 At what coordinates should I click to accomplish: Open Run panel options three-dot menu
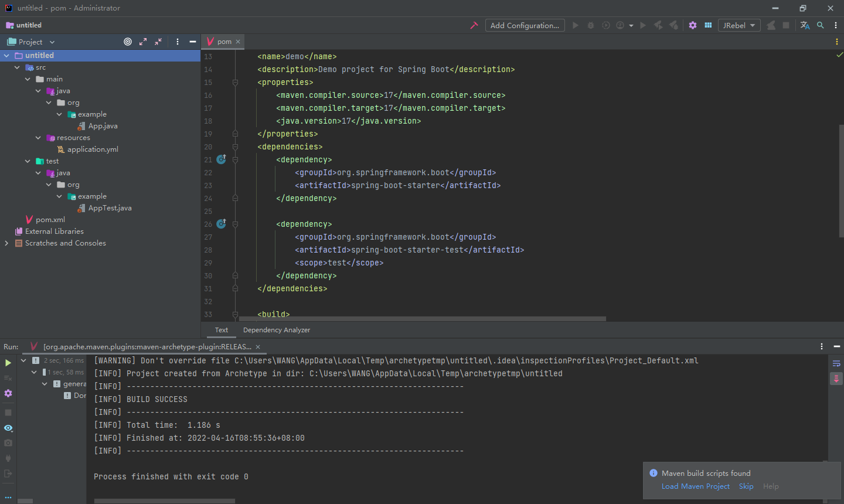(822, 346)
